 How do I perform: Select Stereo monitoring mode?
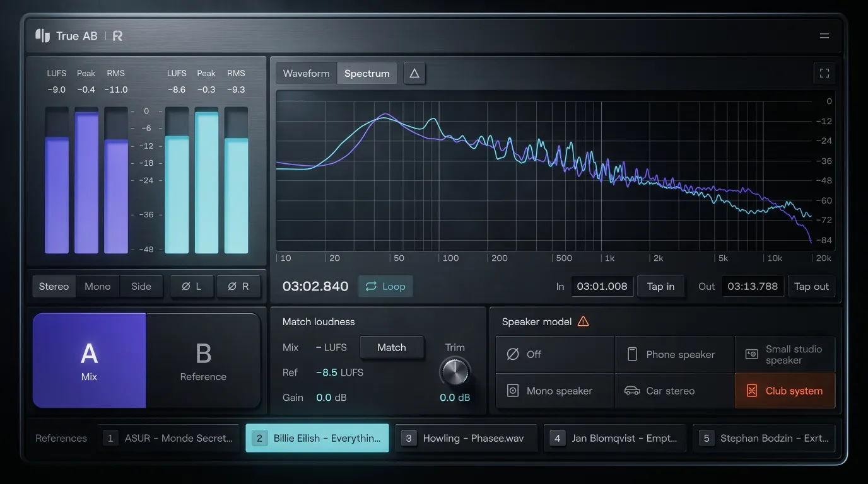pos(54,286)
